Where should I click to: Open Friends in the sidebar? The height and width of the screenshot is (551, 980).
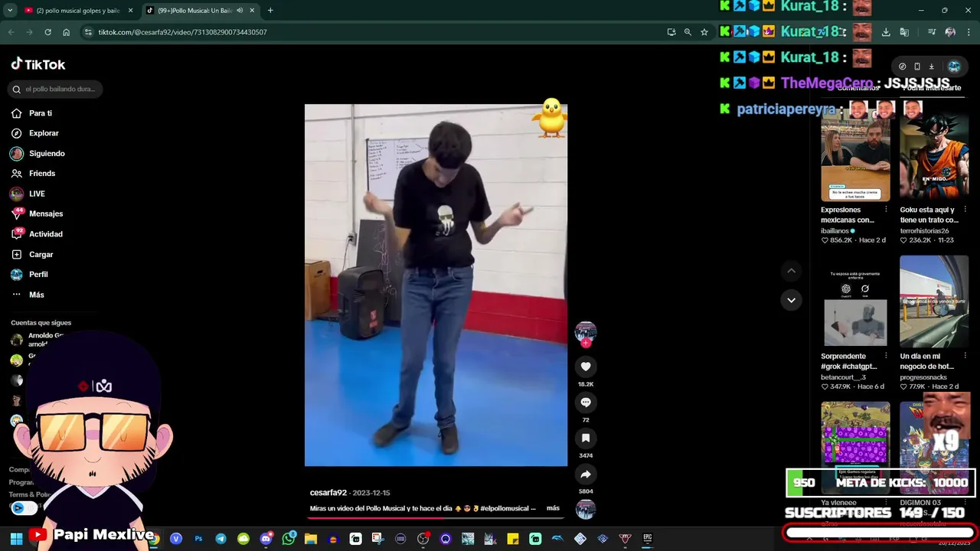pos(34,174)
